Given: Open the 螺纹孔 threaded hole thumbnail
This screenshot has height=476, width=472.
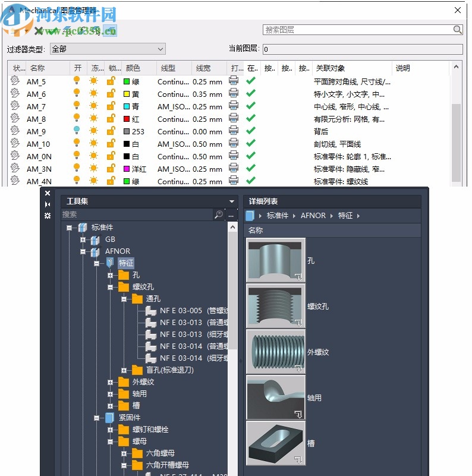Looking at the screenshot, I should coord(276,306).
